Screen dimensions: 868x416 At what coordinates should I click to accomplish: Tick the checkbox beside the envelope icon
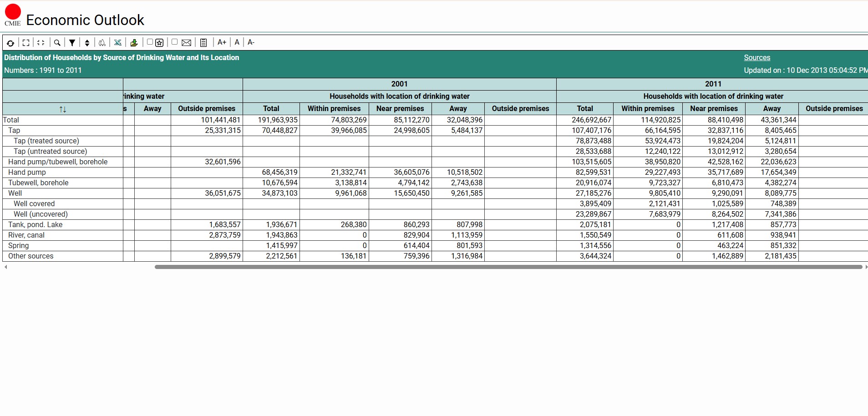coord(174,42)
